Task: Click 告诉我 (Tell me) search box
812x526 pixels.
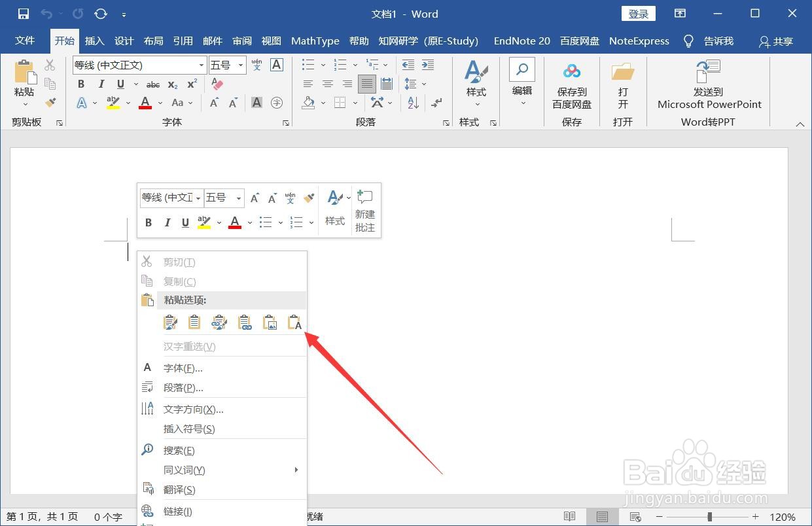Action: [709, 41]
